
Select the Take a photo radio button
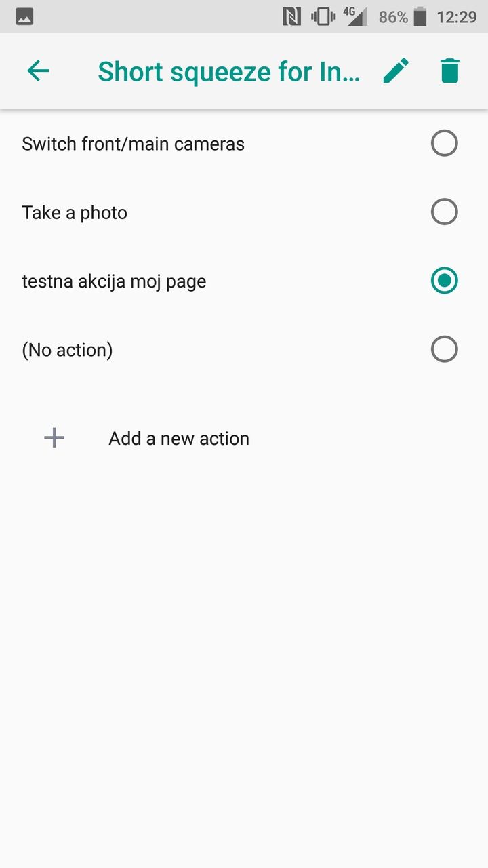pyautogui.click(x=444, y=212)
